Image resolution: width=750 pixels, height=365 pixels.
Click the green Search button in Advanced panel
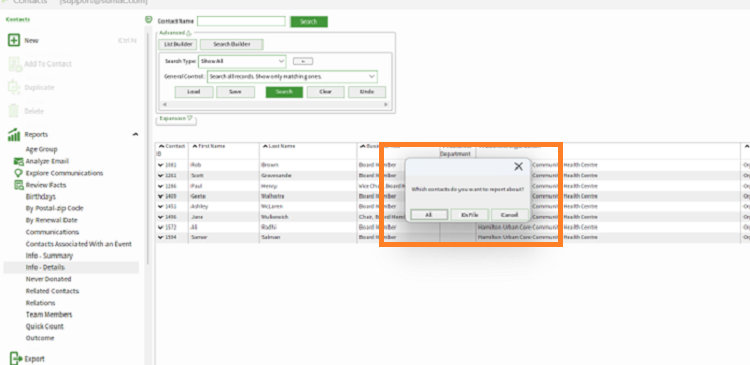point(284,92)
